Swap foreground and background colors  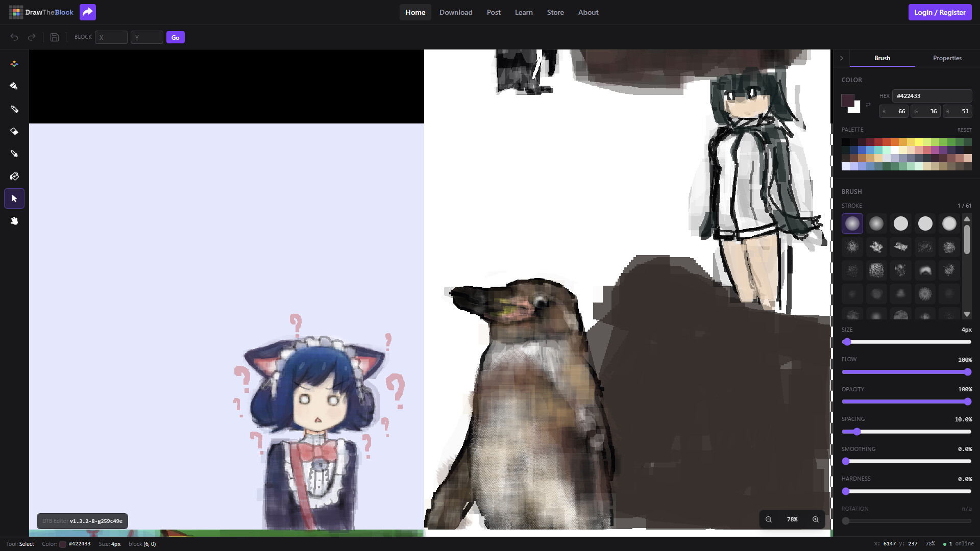tap(868, 105)
